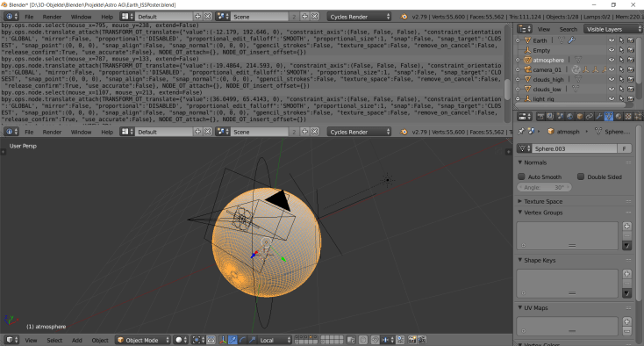The height and width of the screenshot is (346, 644).
Task: Toggle the 3D manipulator widget in viewport header
Action: pyautogui.click(x=223, y=340)
